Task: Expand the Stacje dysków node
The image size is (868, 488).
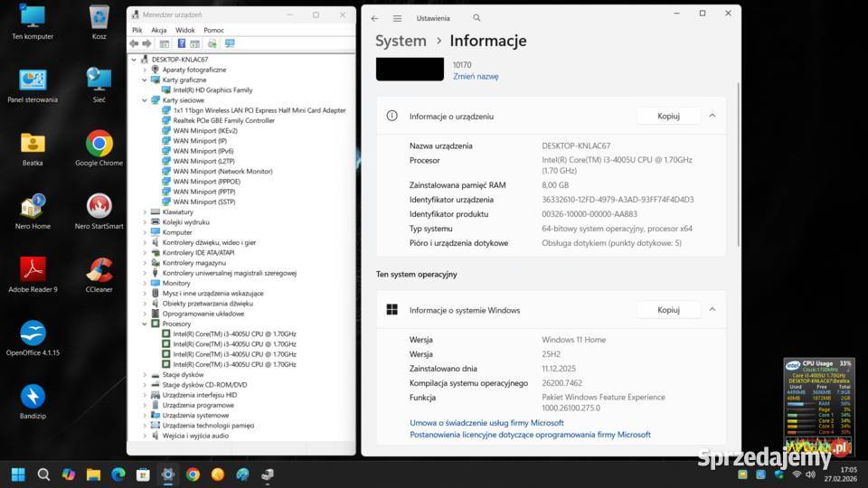Action: coord(145,374)
